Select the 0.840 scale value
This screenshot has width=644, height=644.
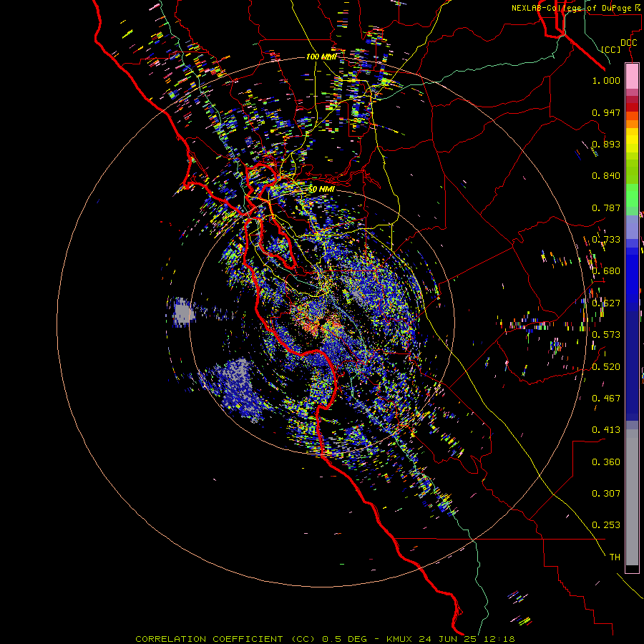click(x=606, y=176)
